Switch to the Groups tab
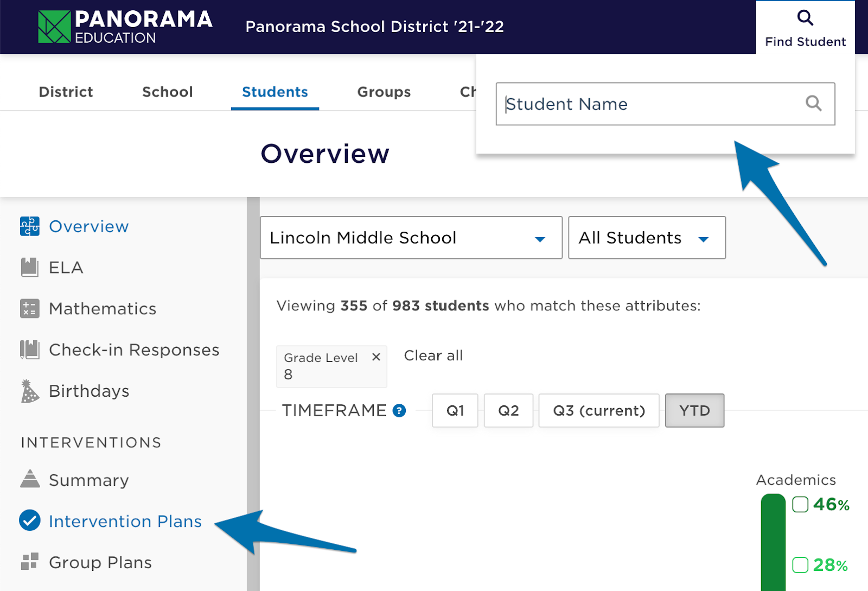Viewport: 868px width, 591px height. click(x=384, y=92)
